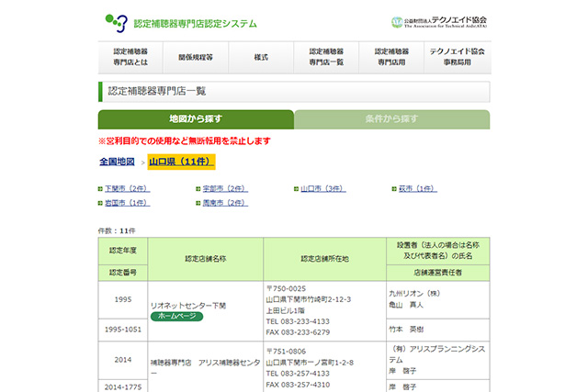Open テクノエイド協会事務局用 menu item
Image resolution: width=588 pixels, height=392 pixels.
pos(457,57)
